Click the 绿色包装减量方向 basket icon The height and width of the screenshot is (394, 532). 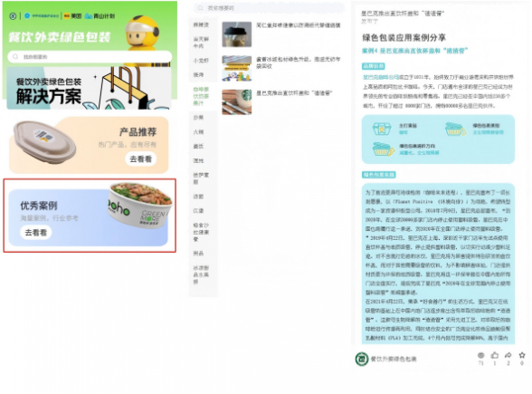click(383, 149)
